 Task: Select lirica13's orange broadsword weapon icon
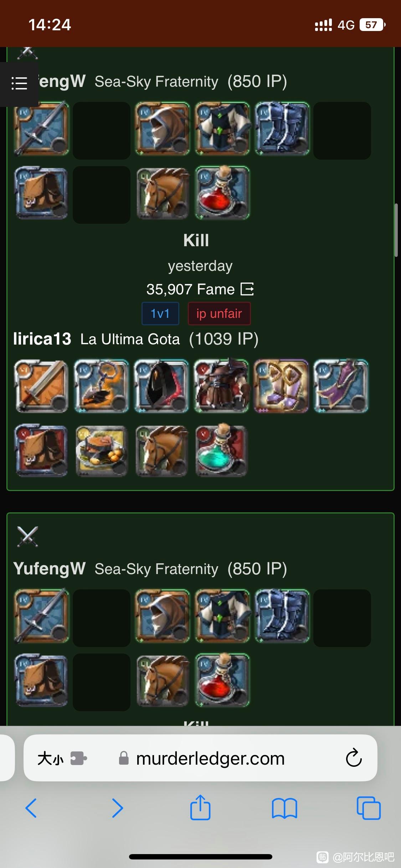pyautogui.click(x=41, y=386)
